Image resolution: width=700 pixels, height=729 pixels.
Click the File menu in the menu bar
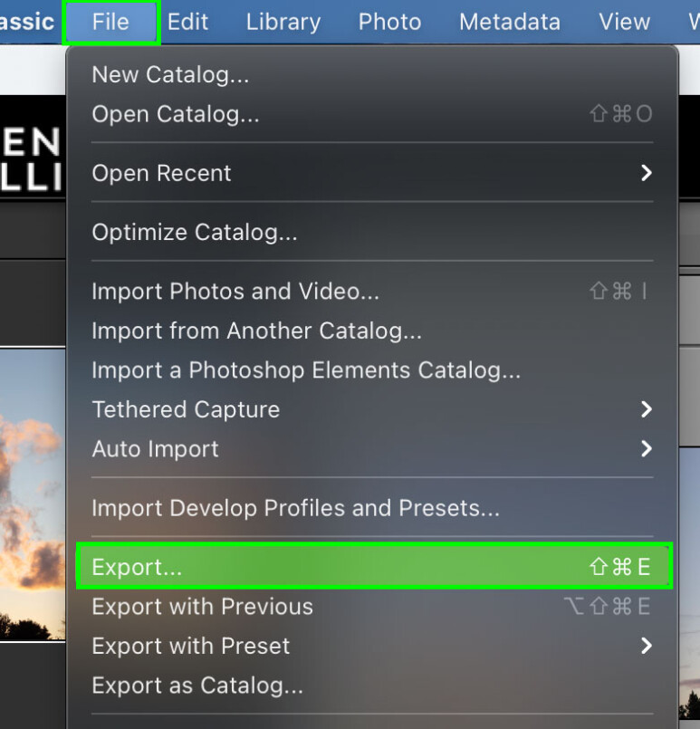click(x=110, y=22)
